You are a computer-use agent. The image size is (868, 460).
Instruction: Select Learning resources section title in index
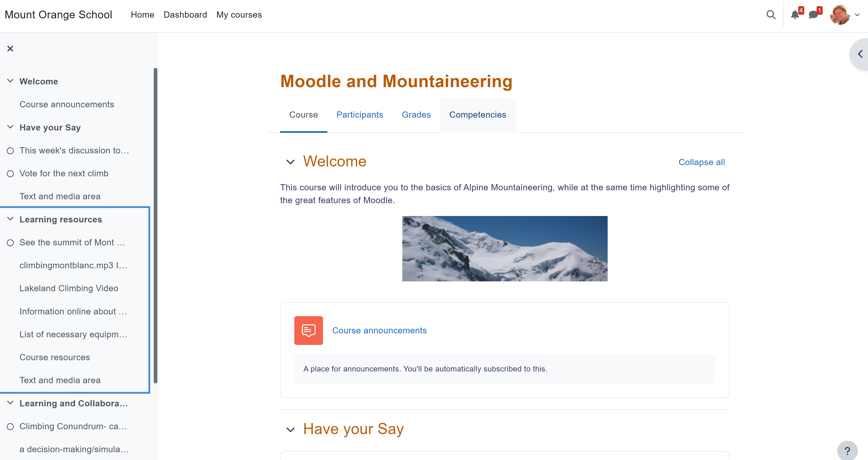[x=61, y=219]
